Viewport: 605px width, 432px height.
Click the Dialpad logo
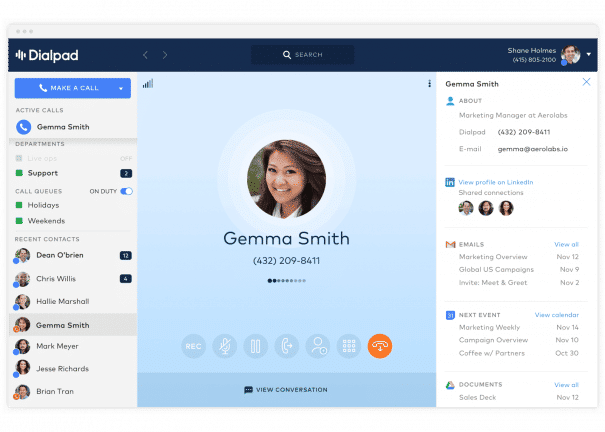47,56
